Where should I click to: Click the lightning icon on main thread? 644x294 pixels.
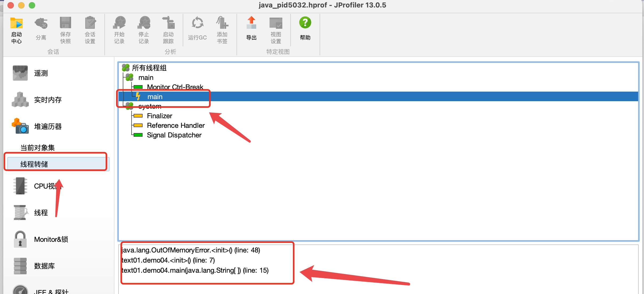coord(138,96)
